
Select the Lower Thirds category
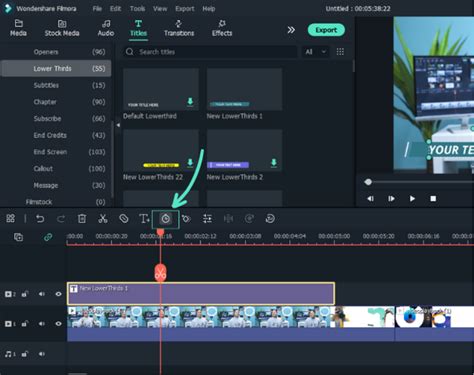[x=57, y=69]
